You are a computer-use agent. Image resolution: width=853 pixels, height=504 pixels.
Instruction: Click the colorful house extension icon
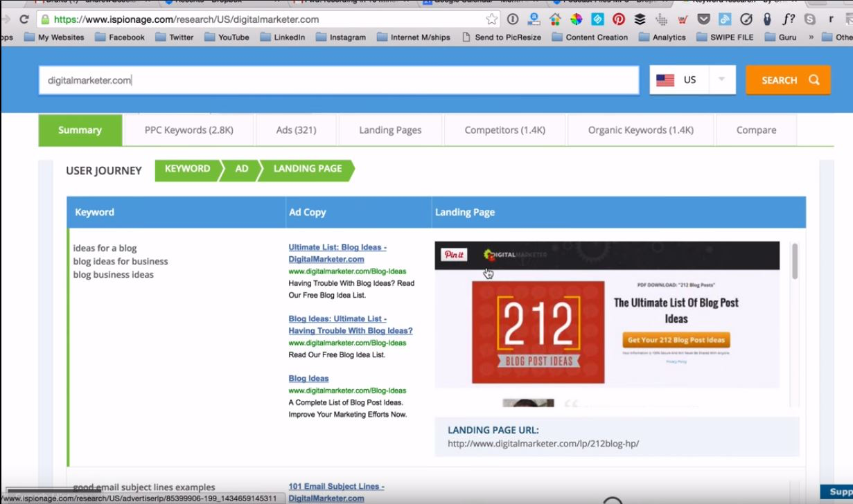pyautogui.click(x=555, y=19)
